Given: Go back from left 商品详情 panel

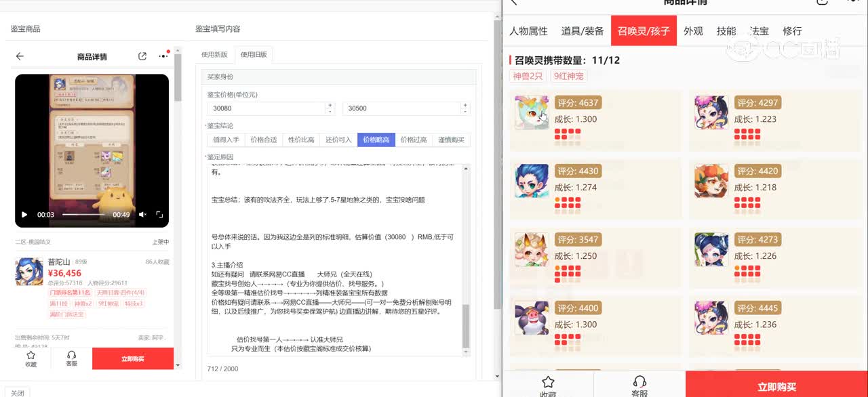Looking at the screenshot, I should pos(20,56).
